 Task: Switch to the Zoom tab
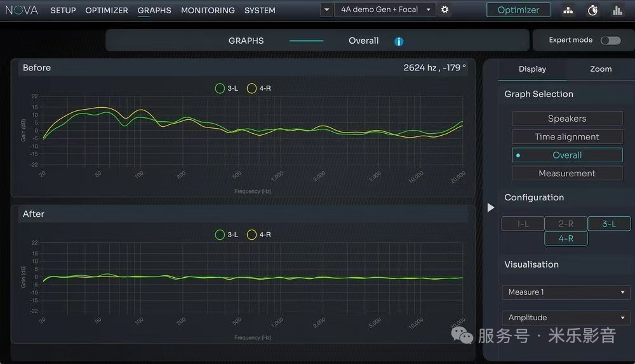(x=601, y=69)
